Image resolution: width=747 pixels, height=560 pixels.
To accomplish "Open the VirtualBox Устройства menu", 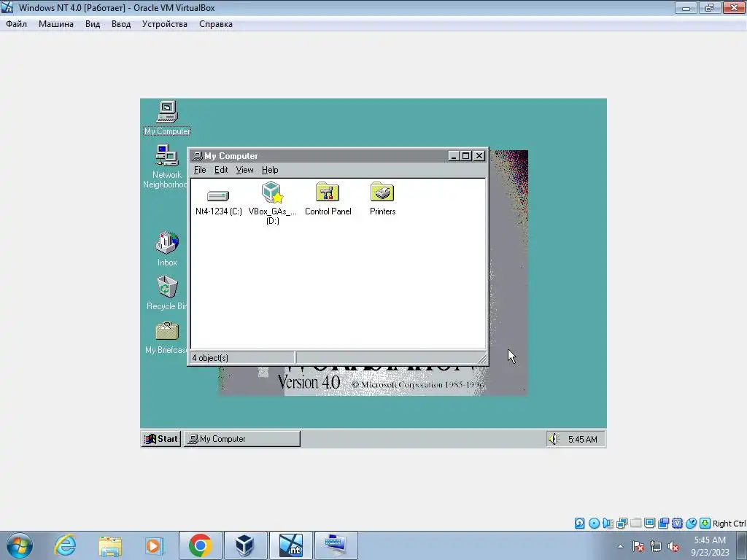I will 164,24.
